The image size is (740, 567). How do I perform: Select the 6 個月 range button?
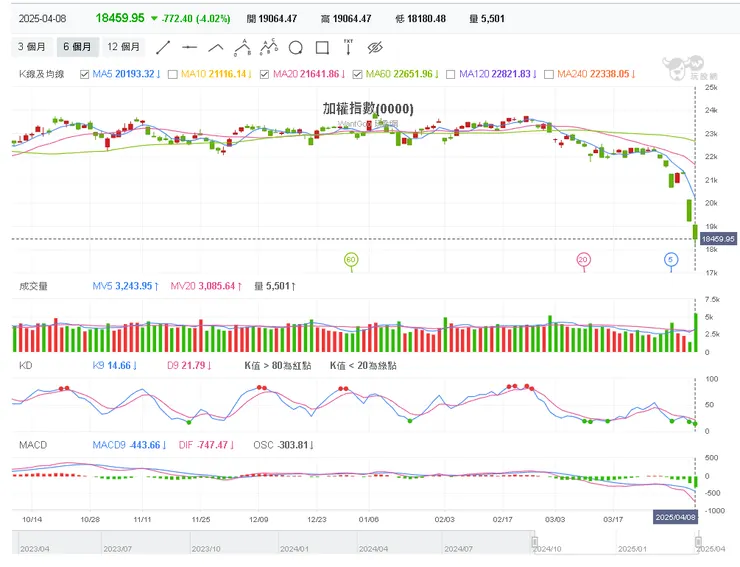(77, 47)
